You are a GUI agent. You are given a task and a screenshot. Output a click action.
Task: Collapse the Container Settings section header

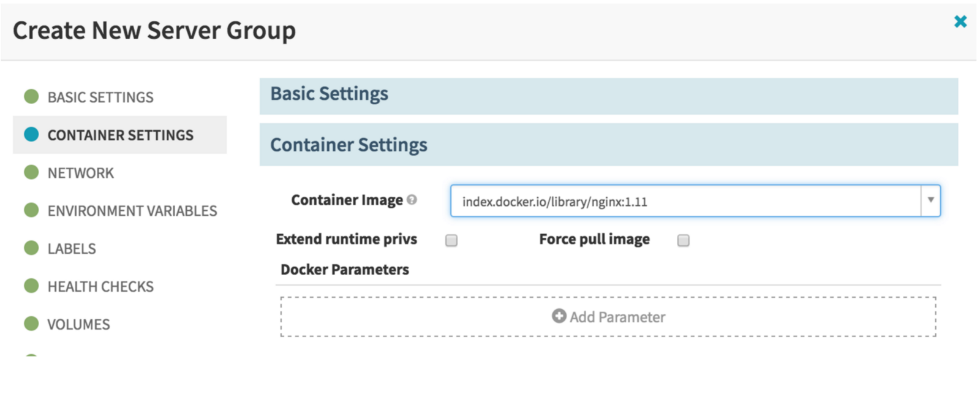coord(609,145)
